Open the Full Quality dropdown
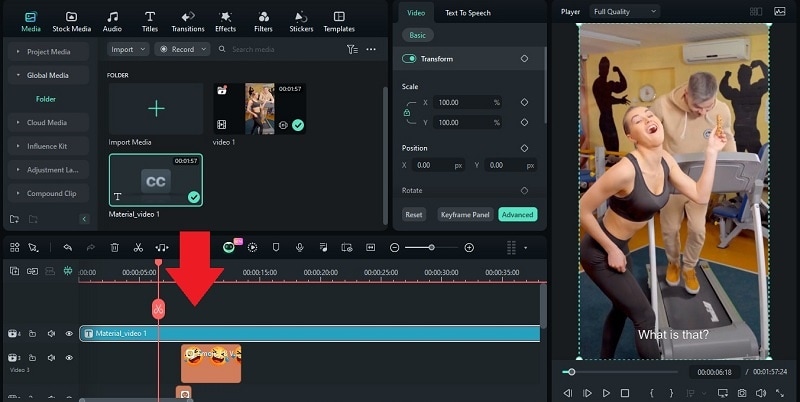 (x=624, y=11)
